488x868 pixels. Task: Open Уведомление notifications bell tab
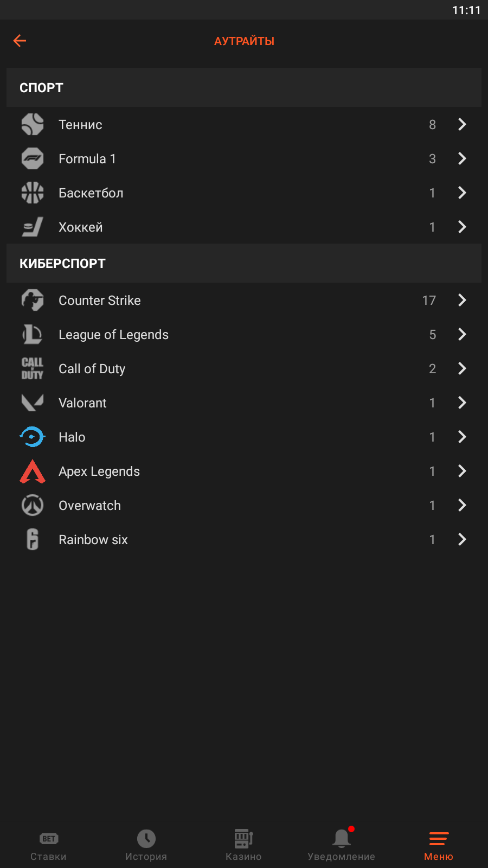coord(341,845)
